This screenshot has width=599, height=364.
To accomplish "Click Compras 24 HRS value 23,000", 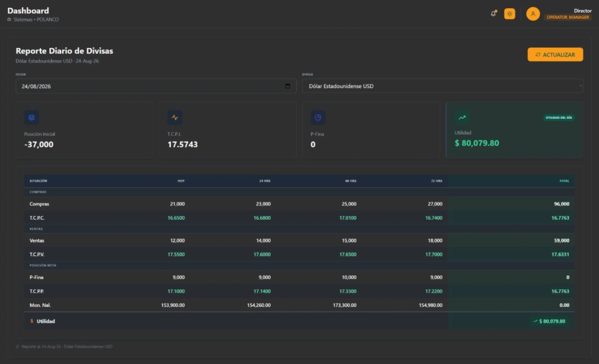I will click(263, 204).
